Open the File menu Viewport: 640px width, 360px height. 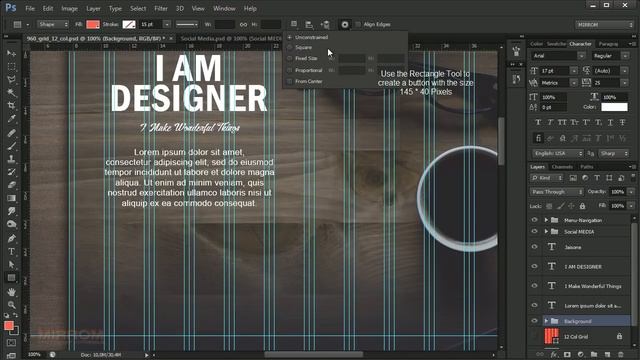coord(30,8)
